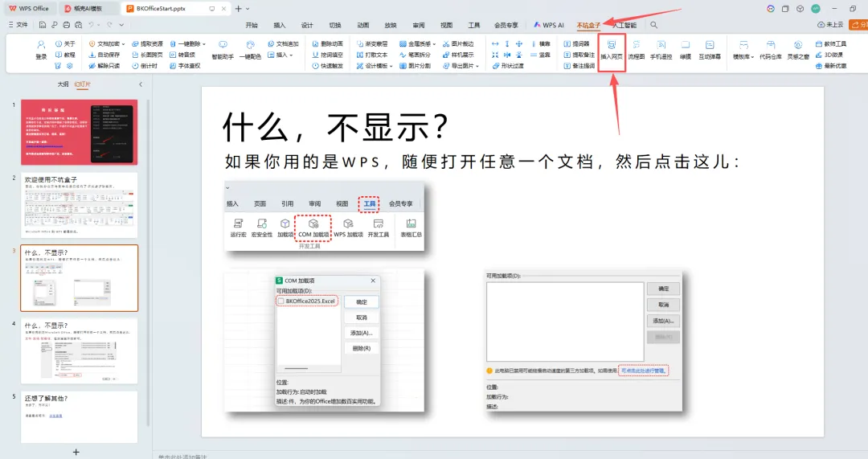Screen dimensions: 868x459
Task: Click the 提词器 teleprompter button
Action: 577,43
